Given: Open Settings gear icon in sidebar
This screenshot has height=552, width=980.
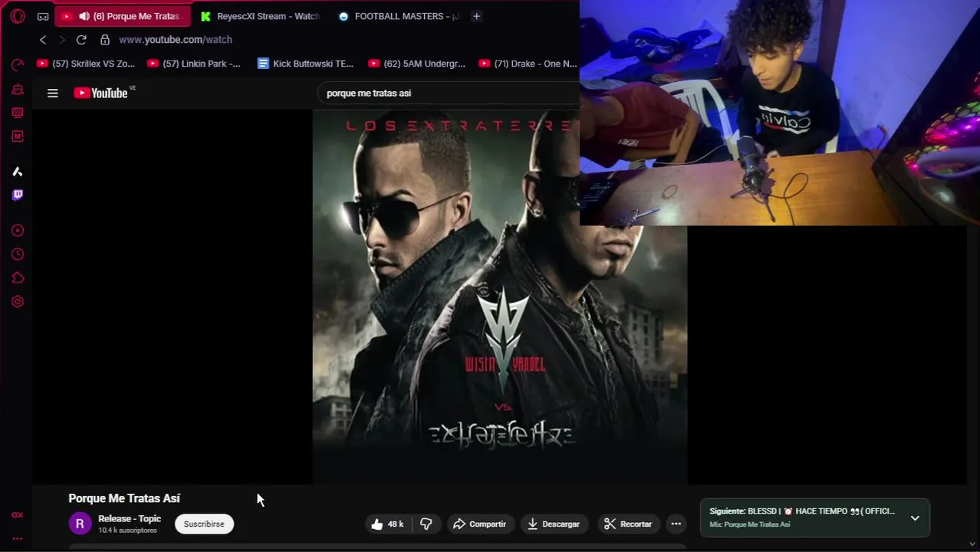Looking at the screenshot, I should (x=18, y=302).
